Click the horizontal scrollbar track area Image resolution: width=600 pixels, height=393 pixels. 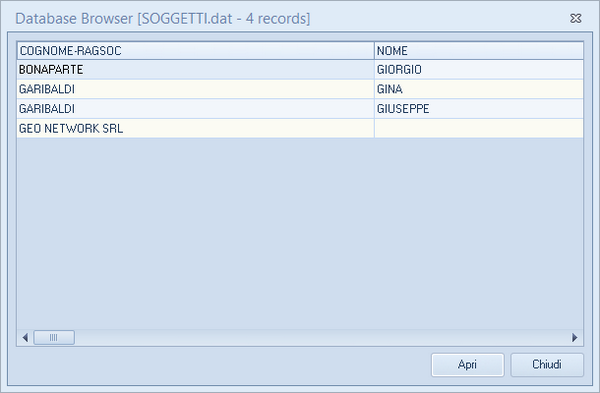[321, 338]
